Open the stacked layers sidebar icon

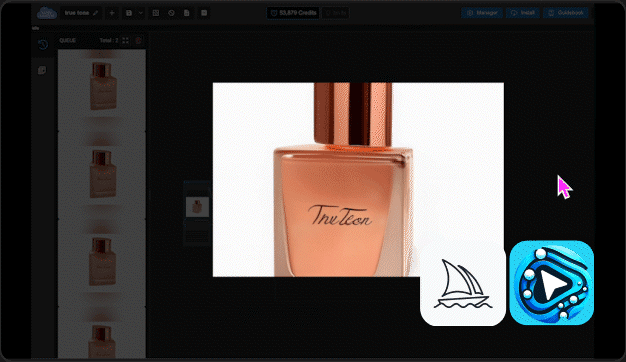[42, 71]
